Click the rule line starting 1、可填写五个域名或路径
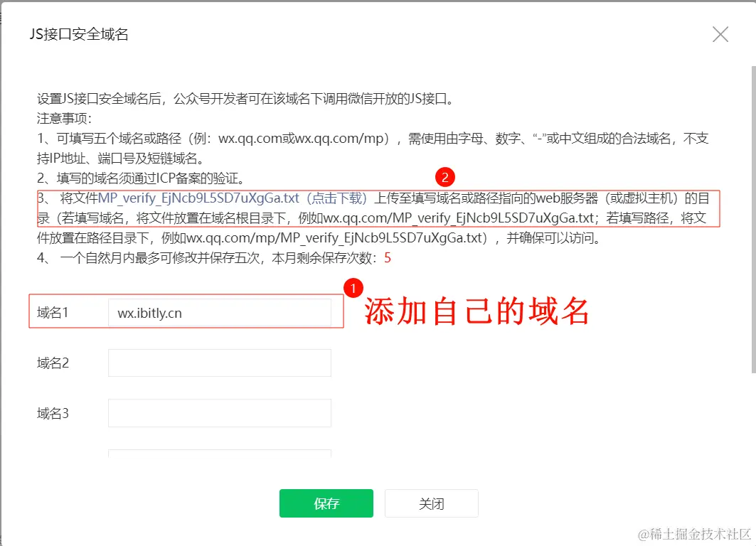This screenshot has height=546, width=756. (373, 149)
